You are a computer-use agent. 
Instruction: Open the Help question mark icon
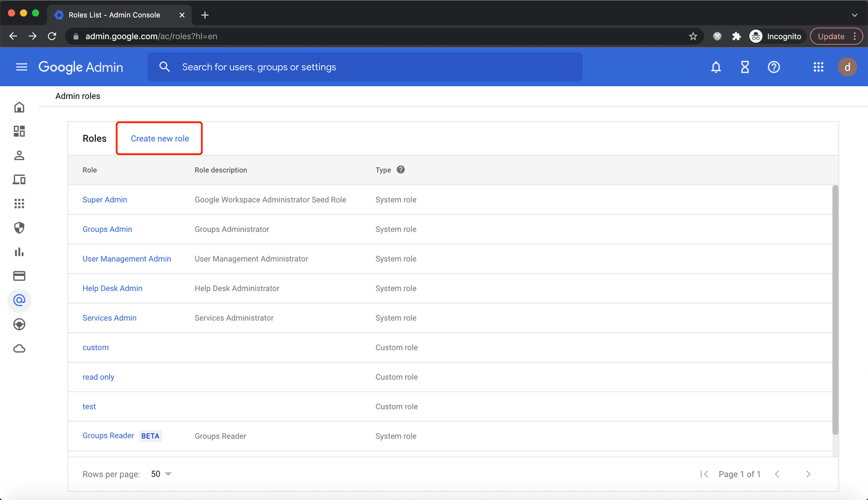774,67
